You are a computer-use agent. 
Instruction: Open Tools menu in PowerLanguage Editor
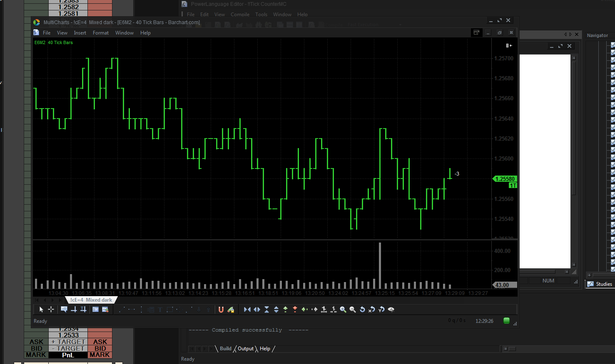point(261,15)
